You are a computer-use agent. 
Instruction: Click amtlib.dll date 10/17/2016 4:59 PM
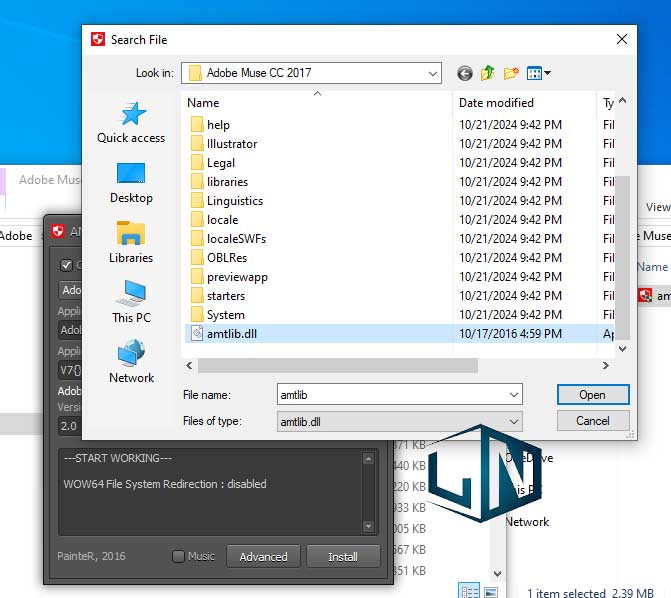click(x=510, y=333)
